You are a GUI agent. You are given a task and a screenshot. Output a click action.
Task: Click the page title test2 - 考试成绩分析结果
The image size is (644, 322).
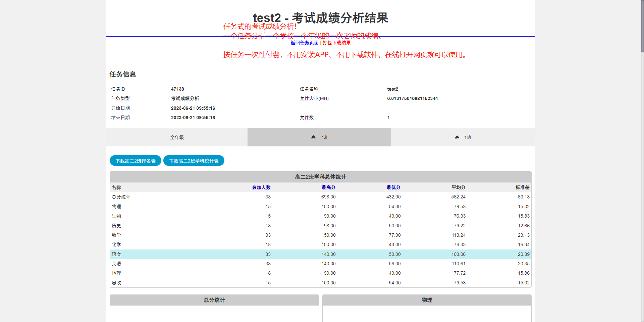[320, 18]
